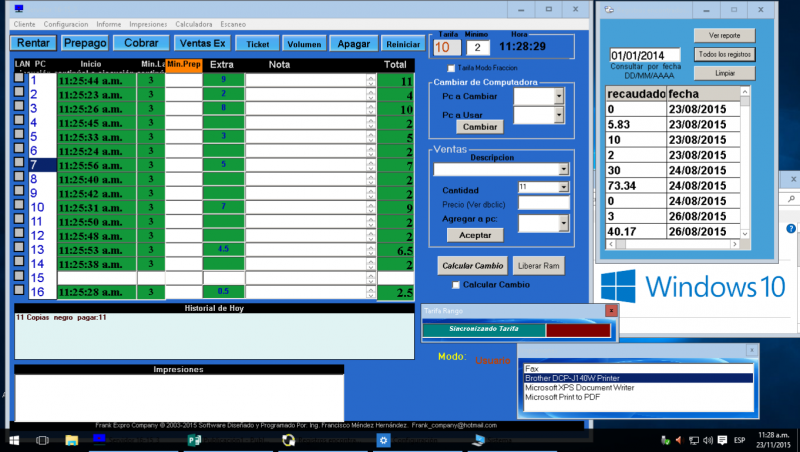Open the Agregar a pc dropdown
The image size is (800, 452).
tap(563, 223)
